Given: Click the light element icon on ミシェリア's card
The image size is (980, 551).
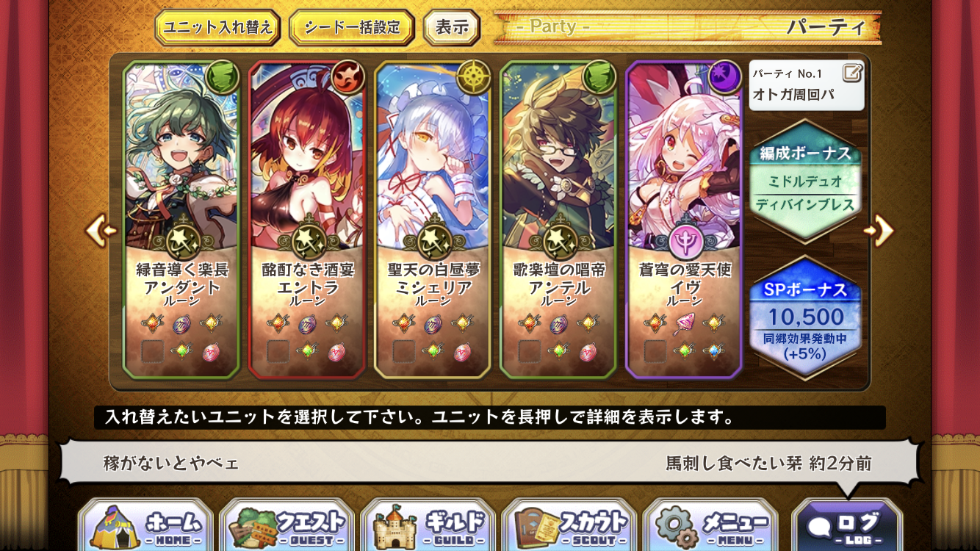Looking at the screenshot, I should tap(472, 78).
